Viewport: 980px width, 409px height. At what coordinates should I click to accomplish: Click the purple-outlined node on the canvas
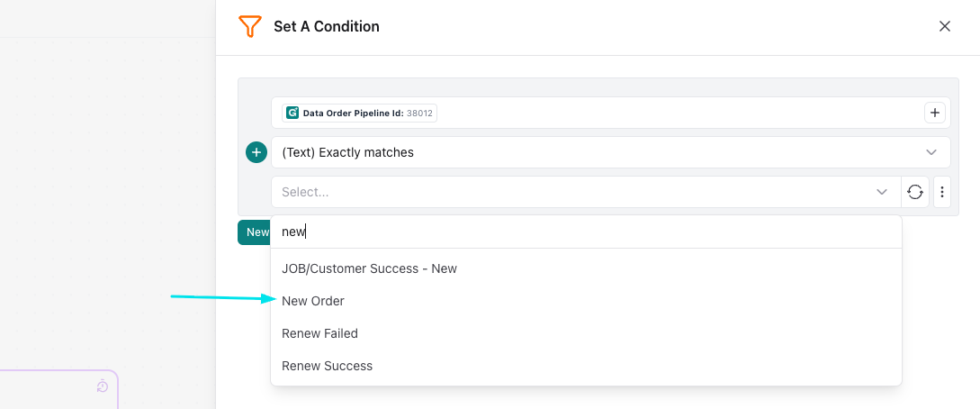coord(54,392)
